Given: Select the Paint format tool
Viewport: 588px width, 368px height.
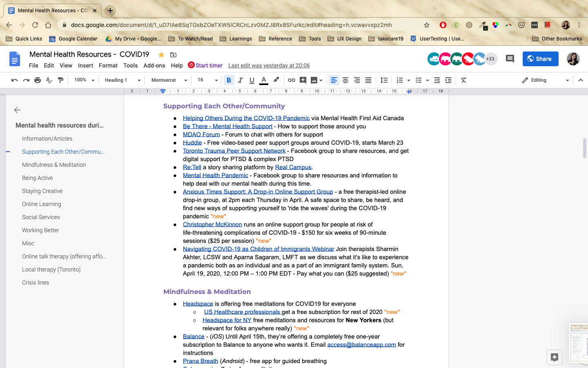Looking at the screenshot, I should pos(60,80).
